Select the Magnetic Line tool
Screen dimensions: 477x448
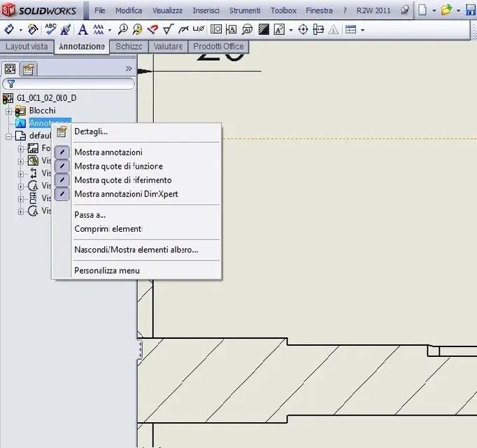(x=152, y=29)
